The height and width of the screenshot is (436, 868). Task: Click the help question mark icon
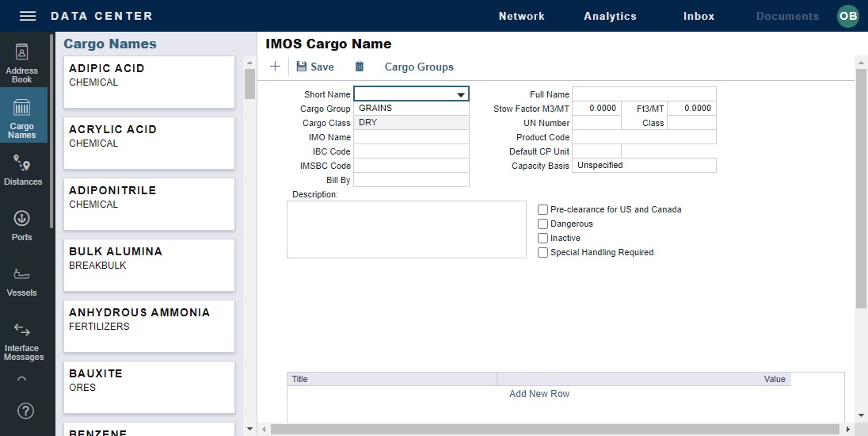pyautogui.click(x=25, y=411)
